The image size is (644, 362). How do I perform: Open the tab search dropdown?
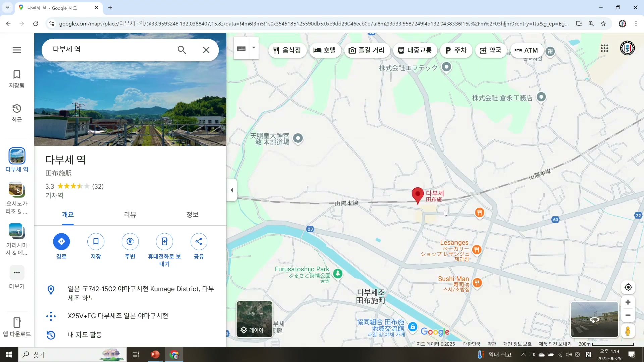click(7, 7)
